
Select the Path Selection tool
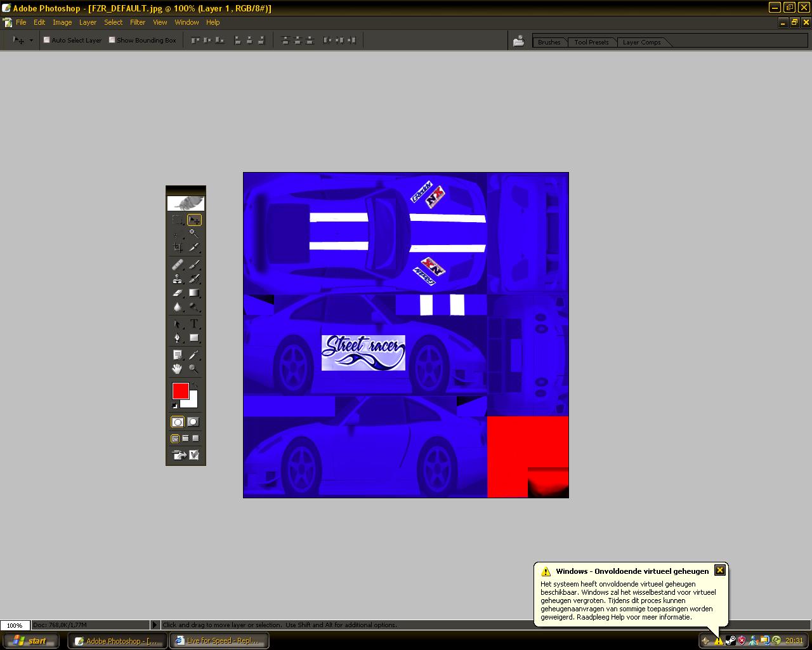coord(178,324)
